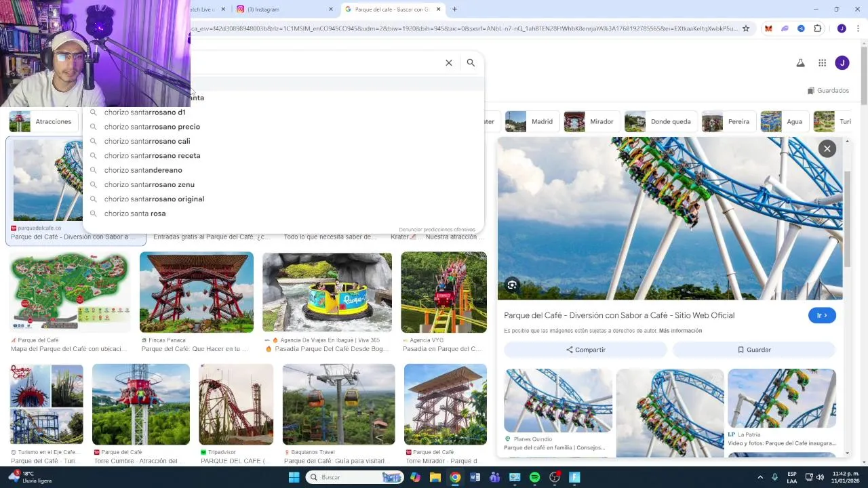The height and width of the screenshot is (488, 868).
Task: Click the Ir button to visit site
Action: point(822,315)
